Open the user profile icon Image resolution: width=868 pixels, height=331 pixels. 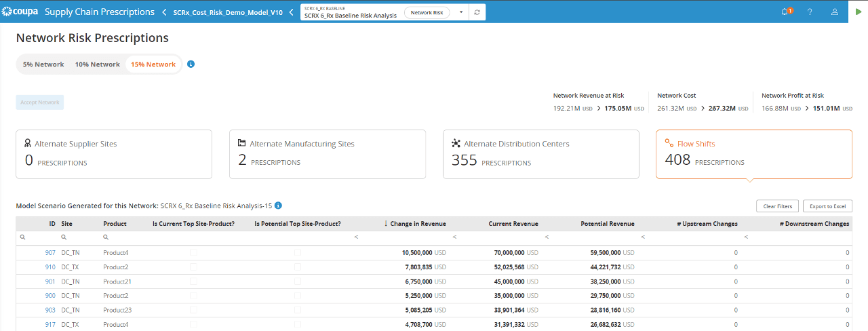pos(835,12)
